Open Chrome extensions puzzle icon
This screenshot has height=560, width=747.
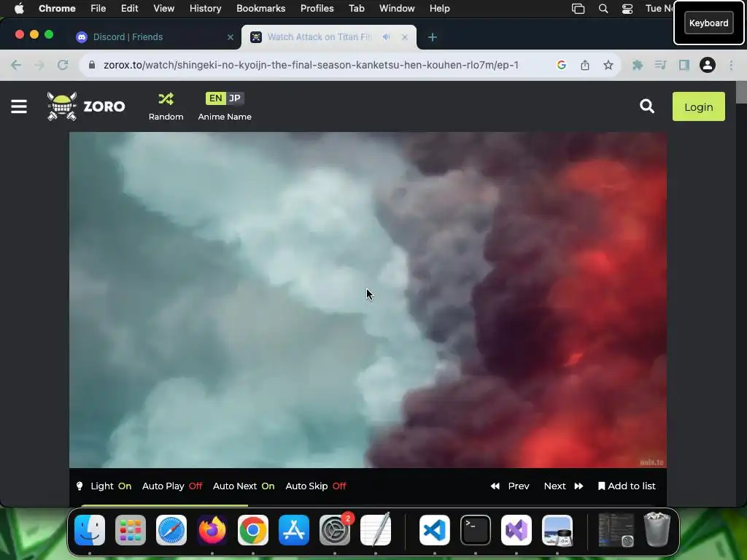pyautogui.click(x=638, y=65)
